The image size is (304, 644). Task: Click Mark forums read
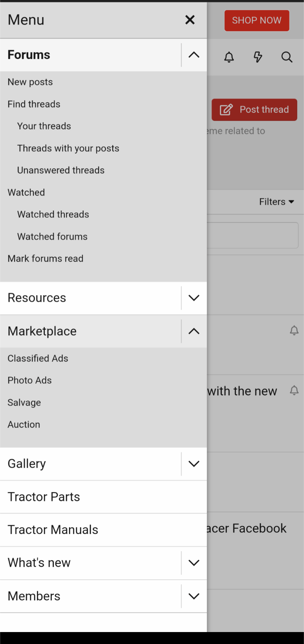[45, 259]
